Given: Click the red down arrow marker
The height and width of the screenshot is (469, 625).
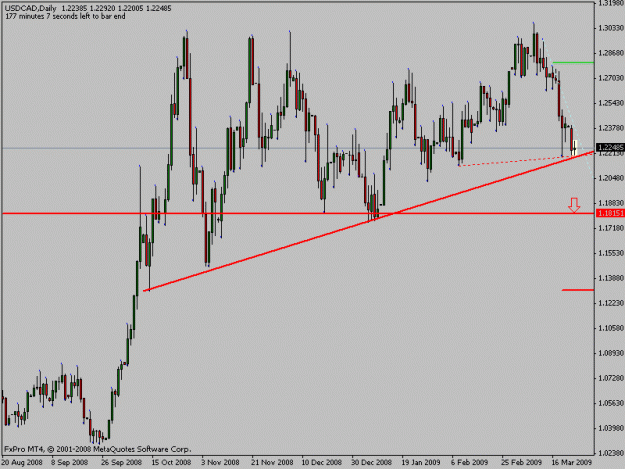Looking at the screenshot, I should 574,205.
